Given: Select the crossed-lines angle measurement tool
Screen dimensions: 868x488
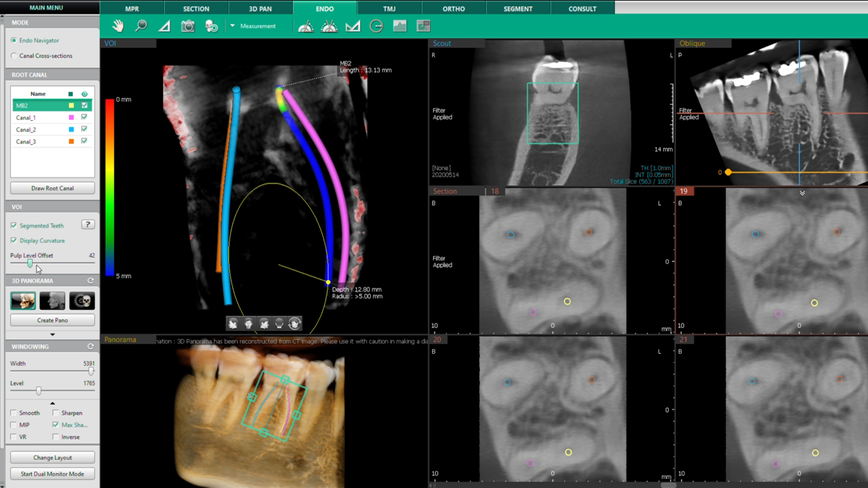Looking at the screenshot, I should pyautogui.click(x=330, y=26).
